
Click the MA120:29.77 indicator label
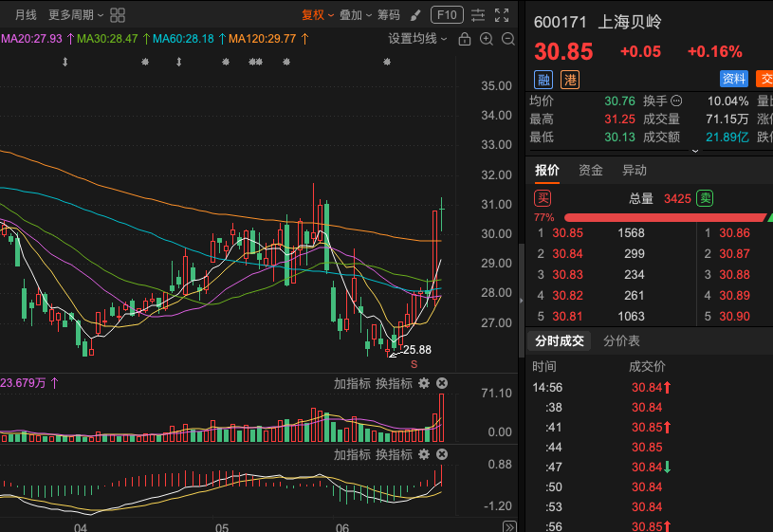pos(263,39)
